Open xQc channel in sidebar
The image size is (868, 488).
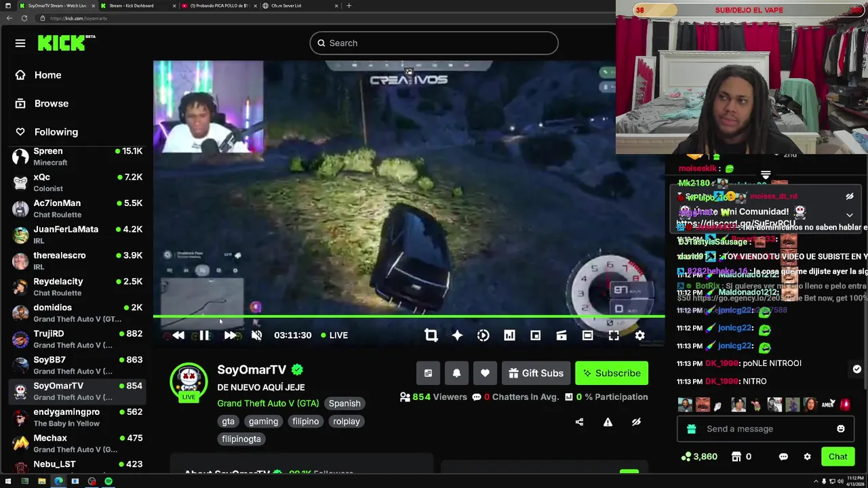(77, 182)
